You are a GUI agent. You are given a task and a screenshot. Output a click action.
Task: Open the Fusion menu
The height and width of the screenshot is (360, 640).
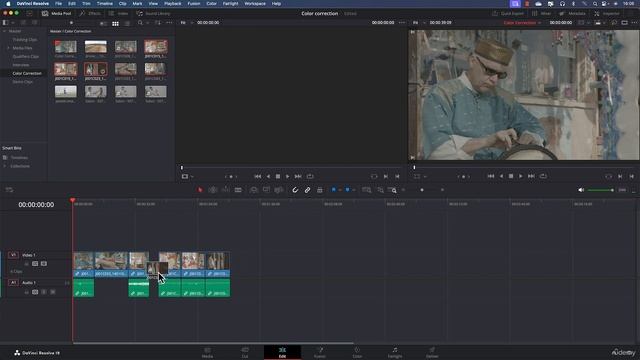point(193,4)
